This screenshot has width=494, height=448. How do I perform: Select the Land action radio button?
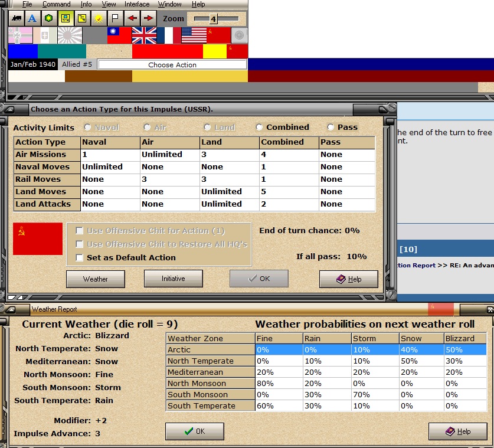(x=207, y=127)
